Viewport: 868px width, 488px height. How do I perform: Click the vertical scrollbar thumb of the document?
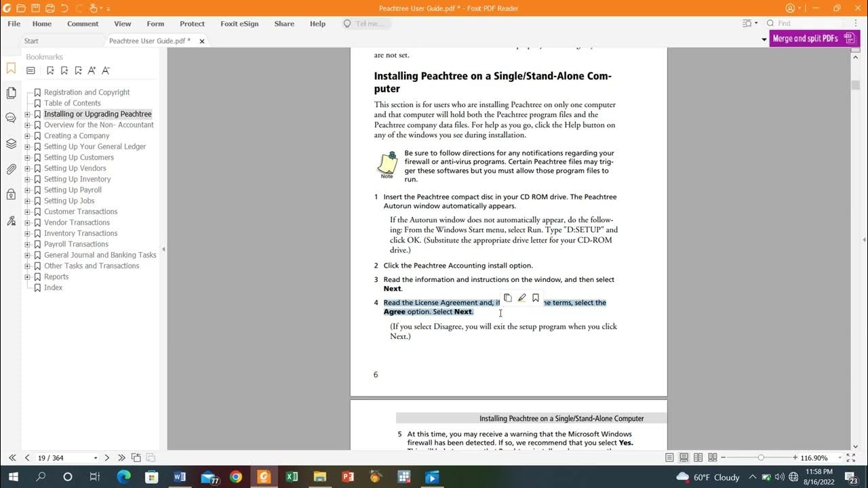click(856, 85)
